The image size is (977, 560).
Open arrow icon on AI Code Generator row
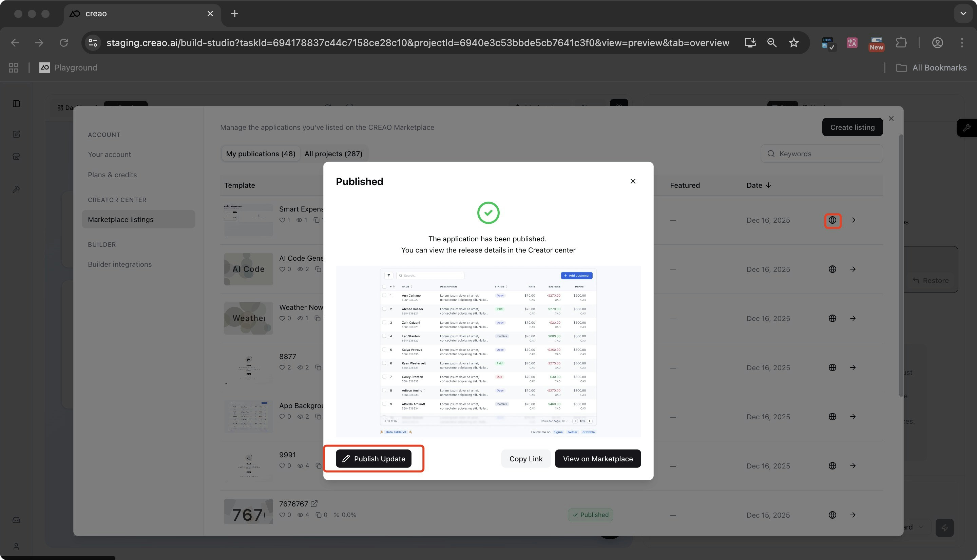853,269
